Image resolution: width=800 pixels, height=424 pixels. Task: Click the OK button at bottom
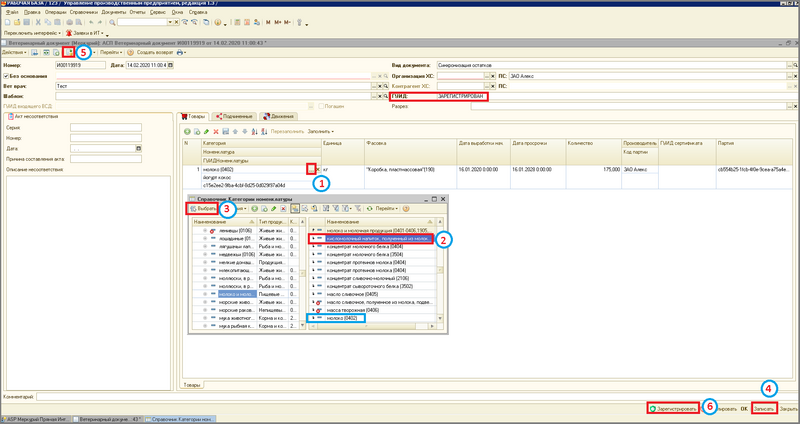744,409
